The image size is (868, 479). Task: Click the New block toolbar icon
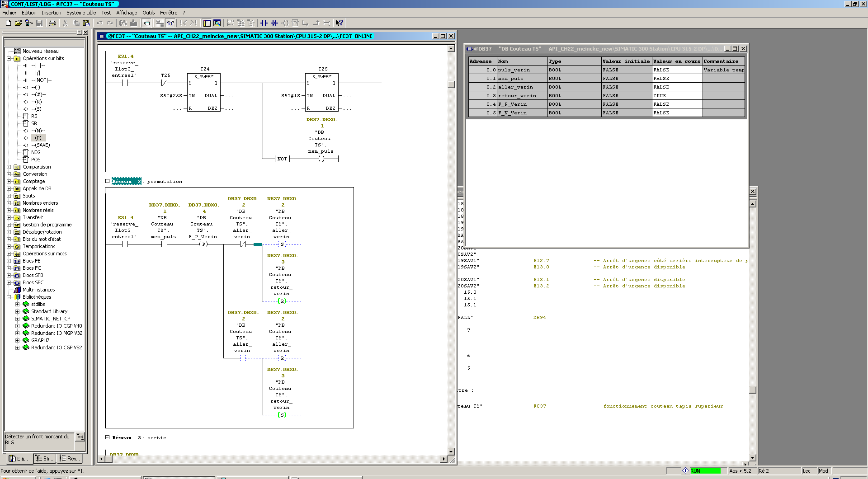click(8, 23)
